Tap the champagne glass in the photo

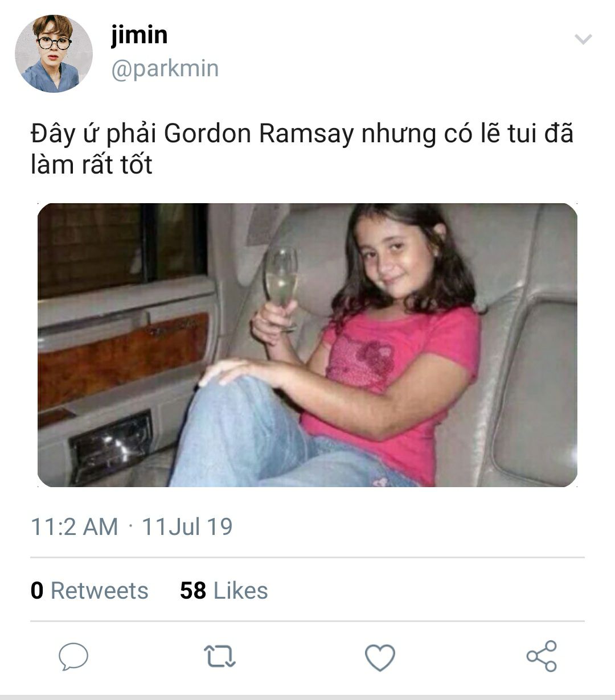pyautogui.click(x=281, y=282)
